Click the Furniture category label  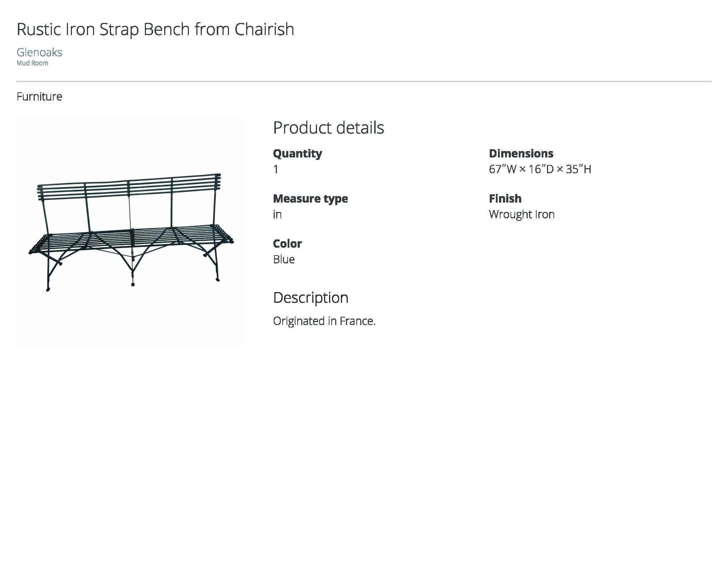(39, 97)
